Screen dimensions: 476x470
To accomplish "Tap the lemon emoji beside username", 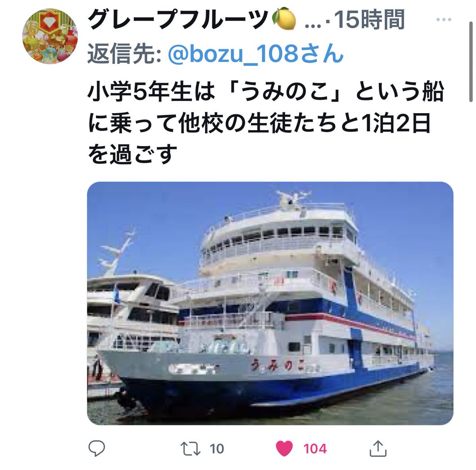I will tap(286, 20).
